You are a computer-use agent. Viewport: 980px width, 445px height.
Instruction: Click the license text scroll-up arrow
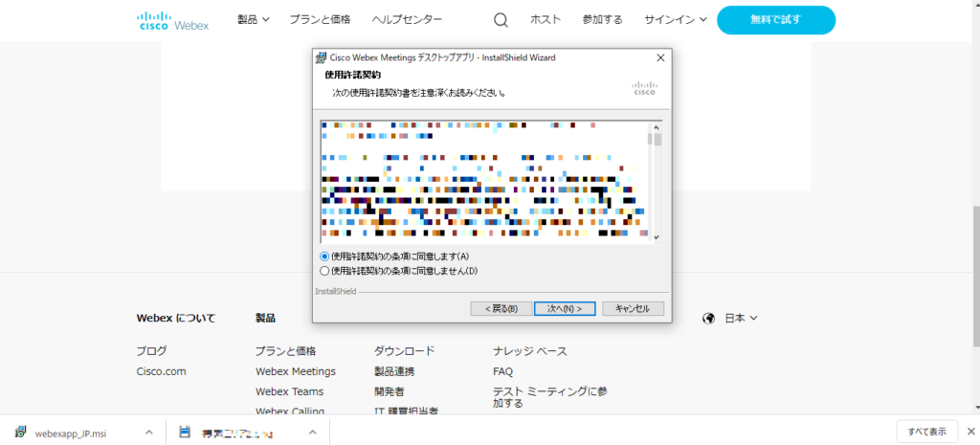(656, 125)
